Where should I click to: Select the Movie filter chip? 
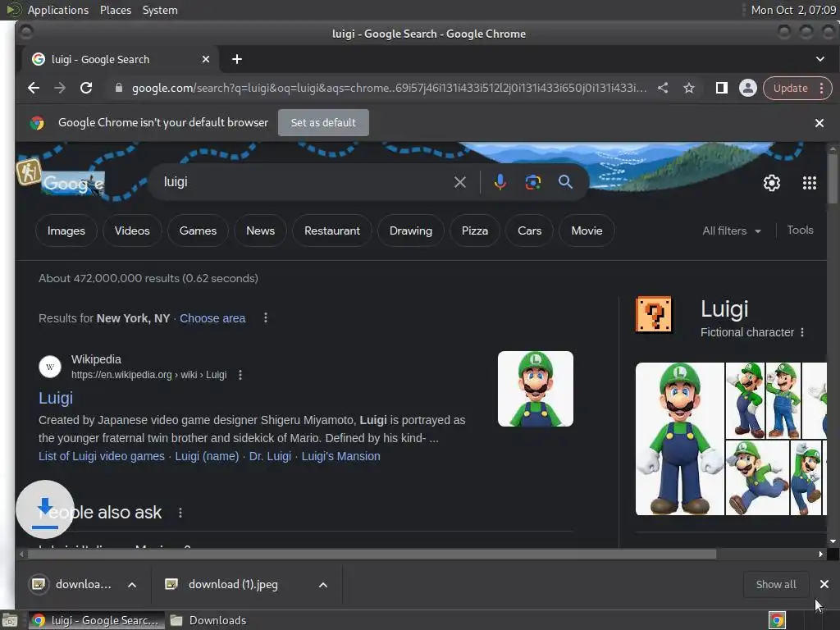pyautogui.click(x=587, y=231)
